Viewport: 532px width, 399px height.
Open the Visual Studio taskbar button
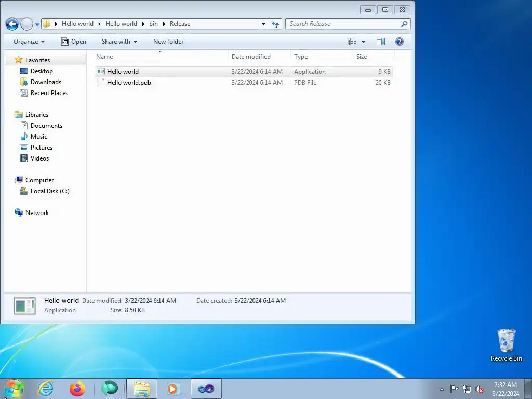pyautogui.click(x=206, y=389)
